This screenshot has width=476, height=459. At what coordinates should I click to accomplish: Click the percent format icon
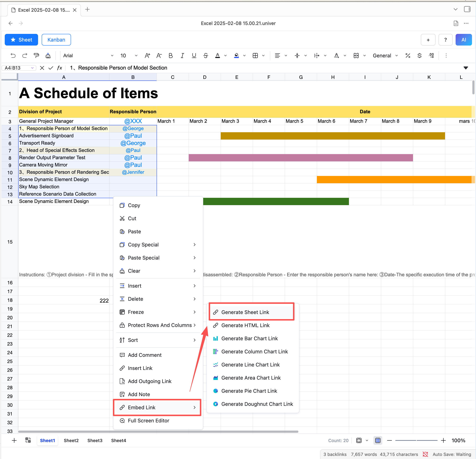408,56
